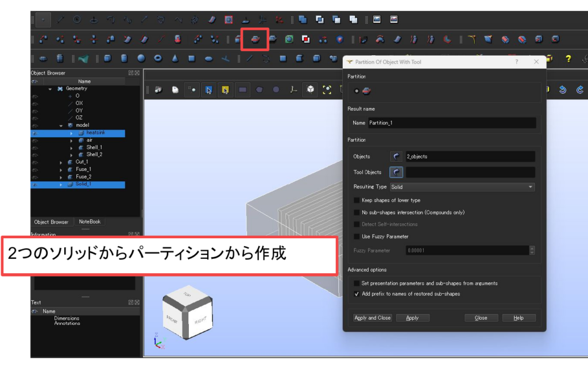Click the show trihedron axes icon
The width and height of the screenshot is (588, 369).
click(293, 90)
